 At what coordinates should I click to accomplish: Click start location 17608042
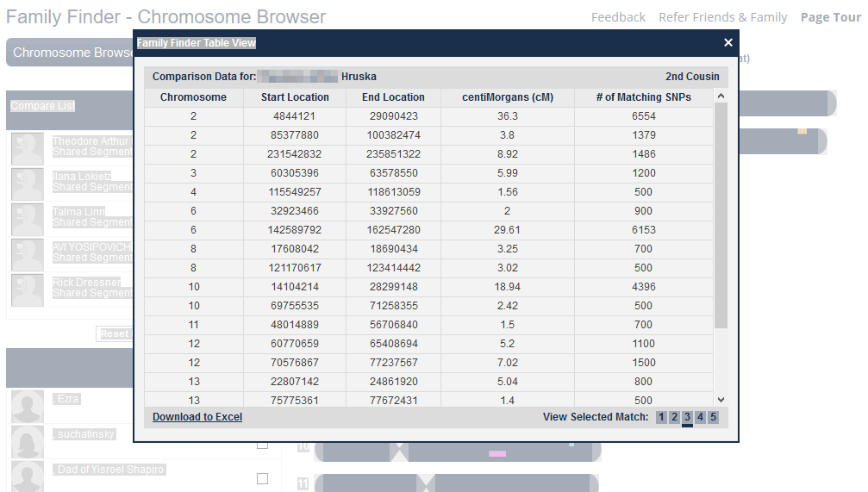295,249
